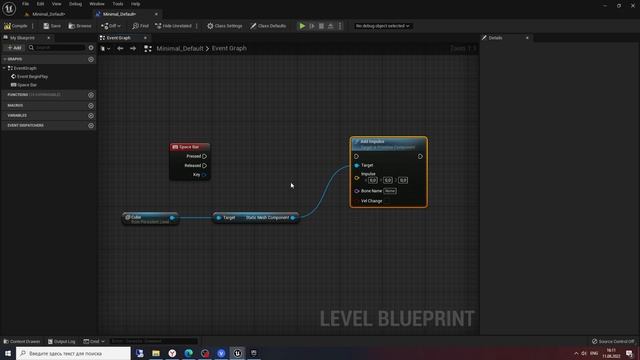Click the Pressed execution pin on Space Bar
640x360 pixels.
pos(204,156)
